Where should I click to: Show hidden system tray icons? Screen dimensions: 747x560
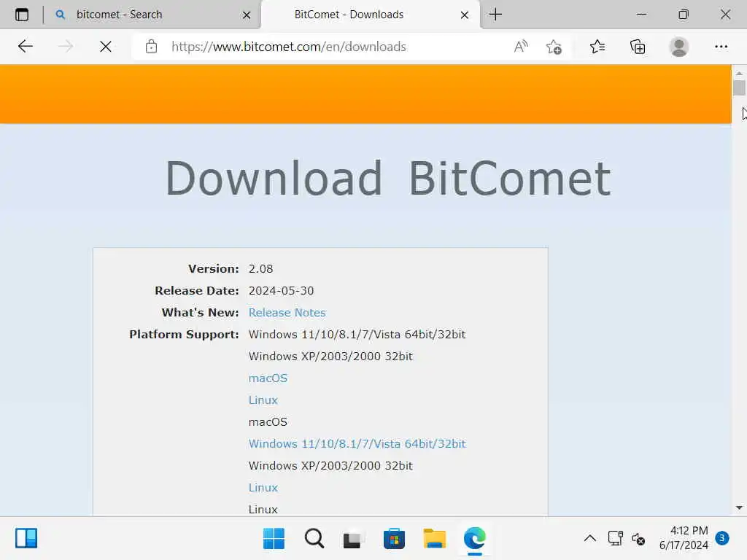(x=589, y=539)
